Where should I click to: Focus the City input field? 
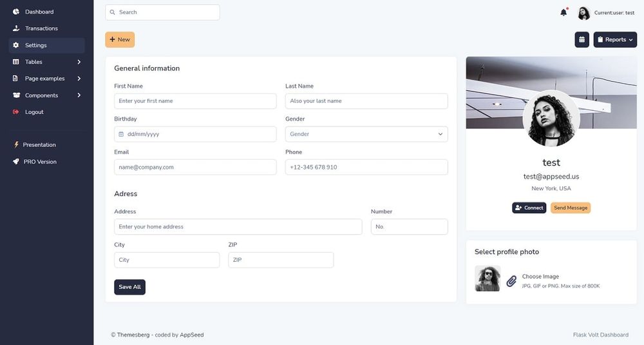pos(167,260)
